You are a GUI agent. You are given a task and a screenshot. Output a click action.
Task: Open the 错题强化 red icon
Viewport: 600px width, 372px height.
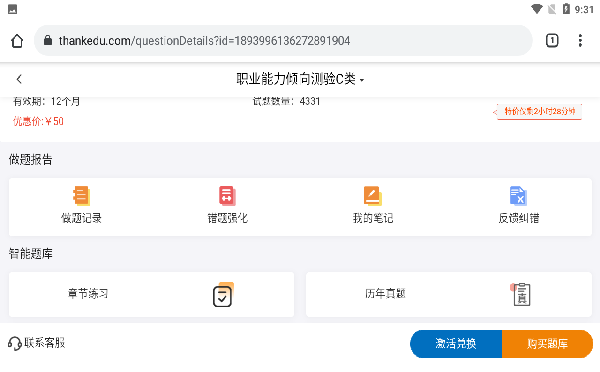coord(227,196)
